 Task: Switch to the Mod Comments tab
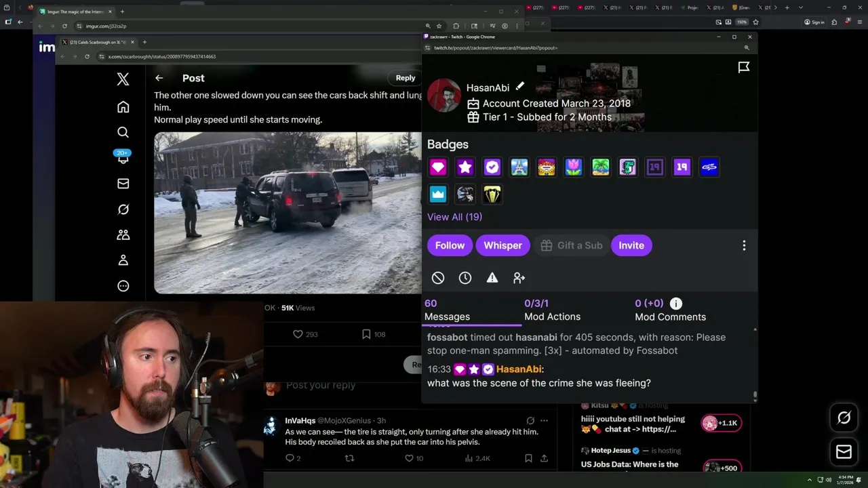point(670,310)
